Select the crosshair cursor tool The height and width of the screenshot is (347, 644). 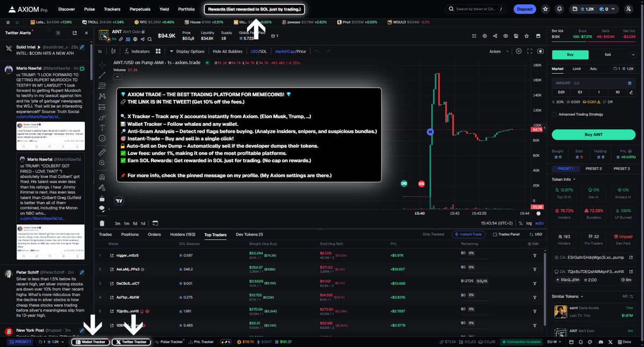click(x=102, y=65)
